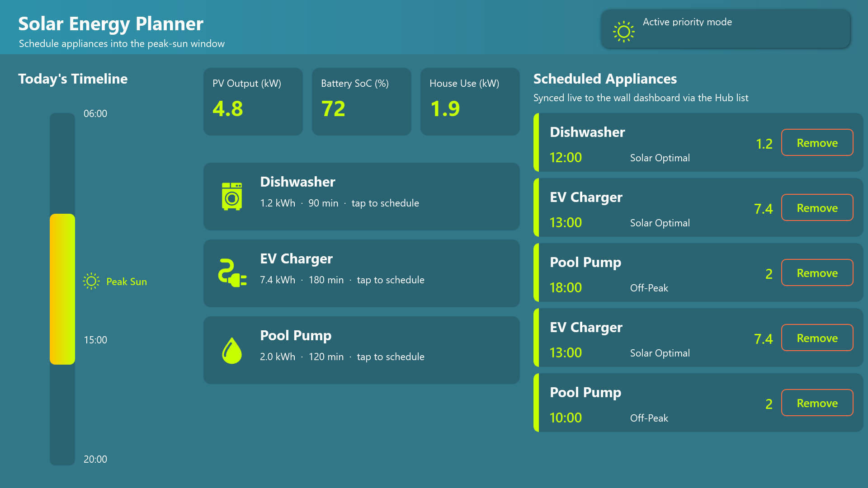Open the Active priority mode panel
This screenshot has width=868, height=488.
pyautogui.click(x=726, y=28)
